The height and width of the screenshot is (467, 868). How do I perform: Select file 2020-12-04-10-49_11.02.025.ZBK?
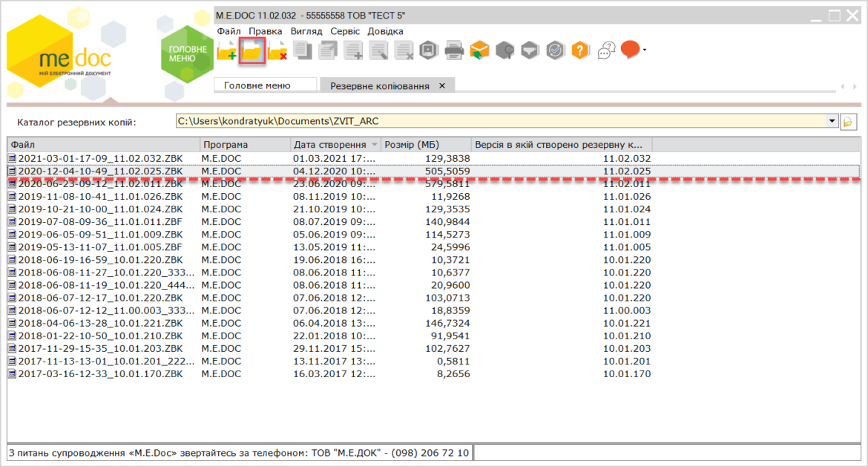(x=100, y=172)
